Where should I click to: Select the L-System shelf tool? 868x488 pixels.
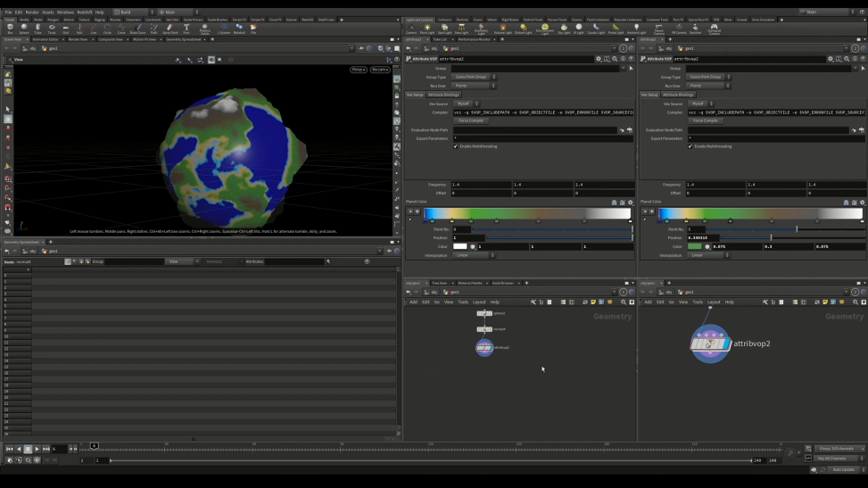point(224,29)
